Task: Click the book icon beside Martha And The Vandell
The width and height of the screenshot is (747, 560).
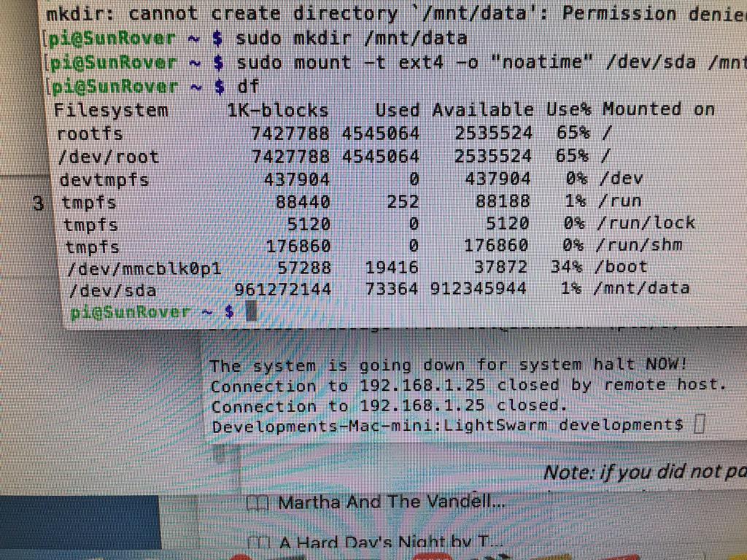Action: click(258, 504)
